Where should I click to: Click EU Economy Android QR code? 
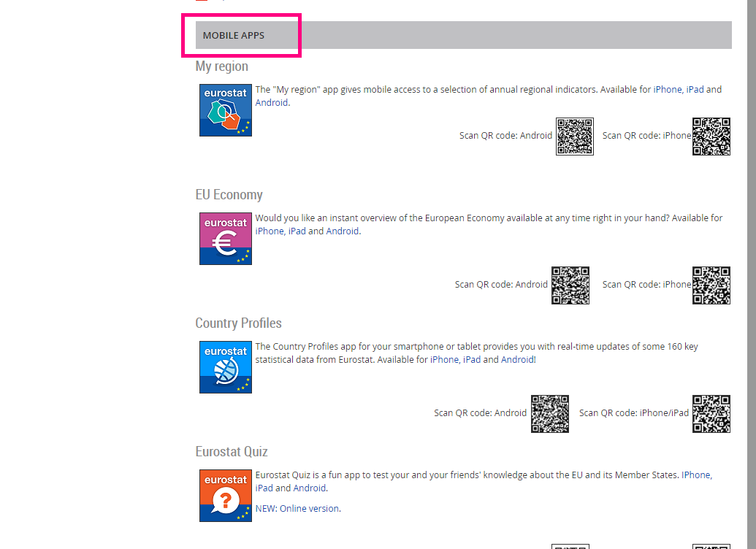(x=570, y=285)
